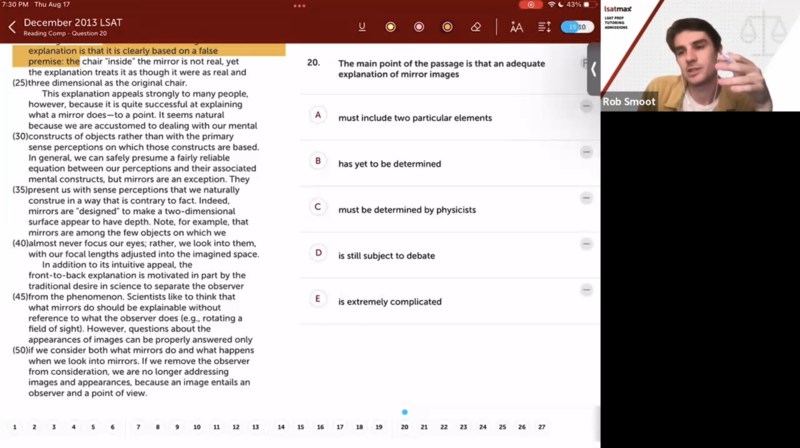Select answer choice E radio button
Viewport: 800px width, 448px height.
[x=318, y=299]
